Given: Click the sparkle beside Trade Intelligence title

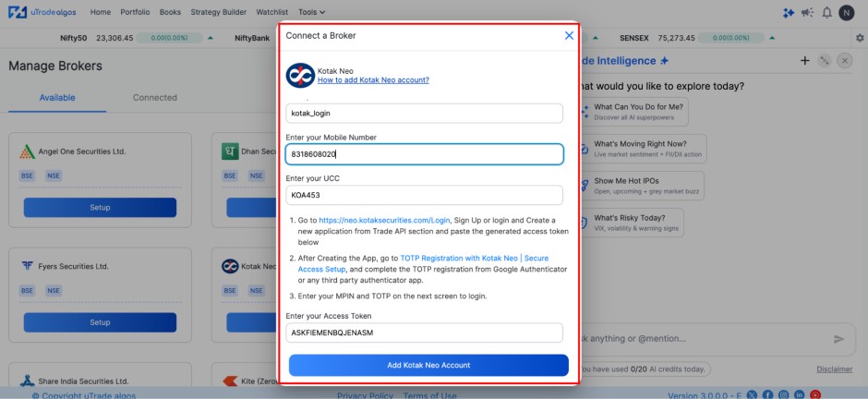Looking at the screenshot, I should click(664, 61).
